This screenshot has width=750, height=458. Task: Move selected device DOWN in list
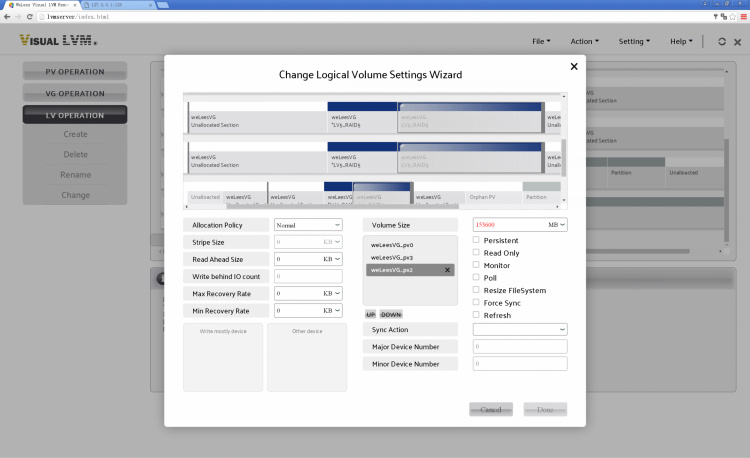(x=391, y=314)
